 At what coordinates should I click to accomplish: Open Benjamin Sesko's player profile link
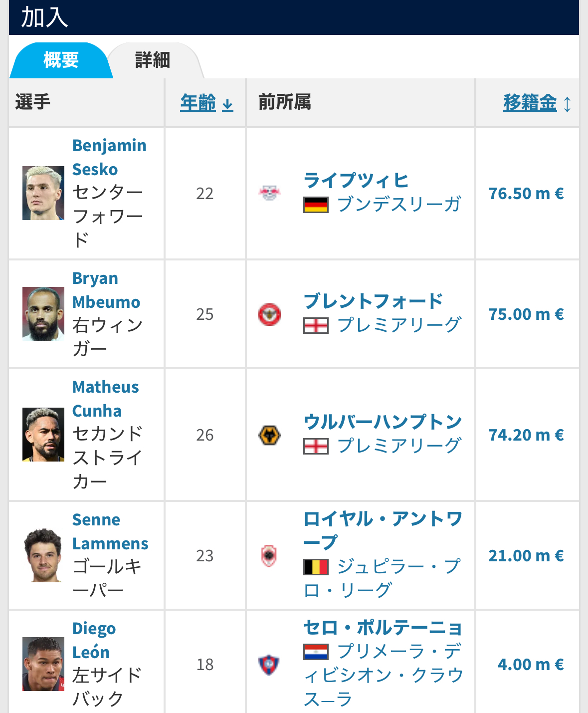point(109,157)
